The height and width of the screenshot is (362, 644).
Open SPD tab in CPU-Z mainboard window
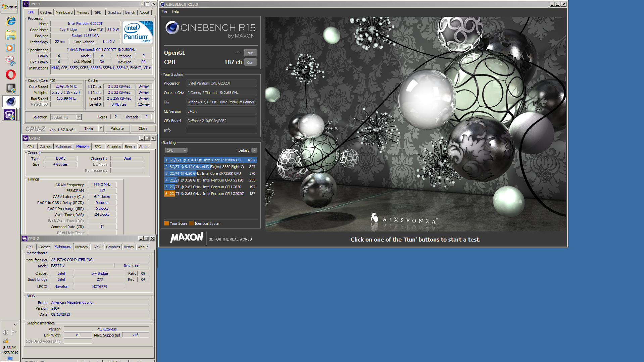97,247
